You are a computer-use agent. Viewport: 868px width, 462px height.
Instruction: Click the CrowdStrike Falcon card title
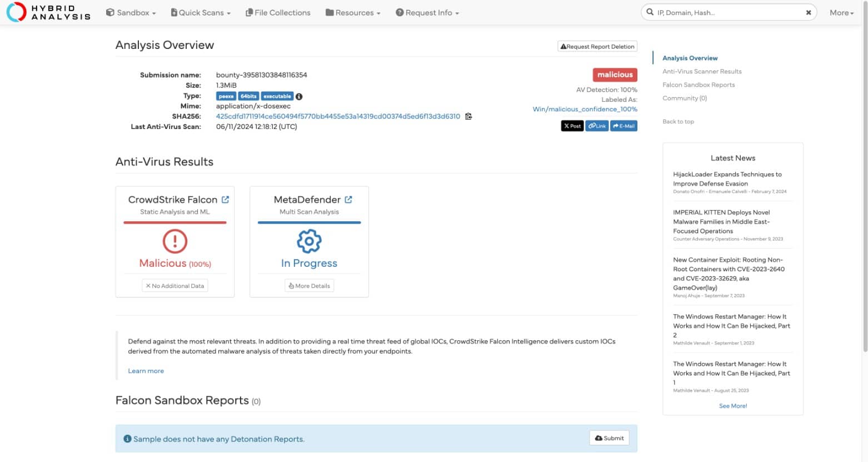click(x=173, y=200)
